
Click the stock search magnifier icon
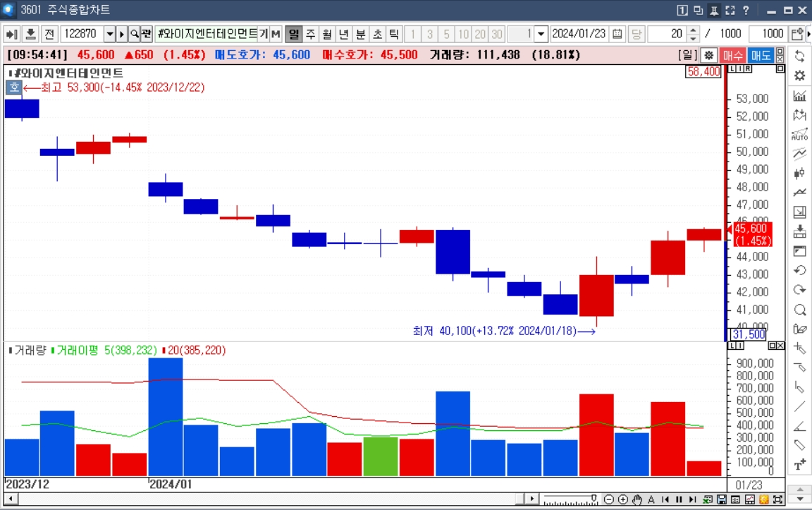134,34
